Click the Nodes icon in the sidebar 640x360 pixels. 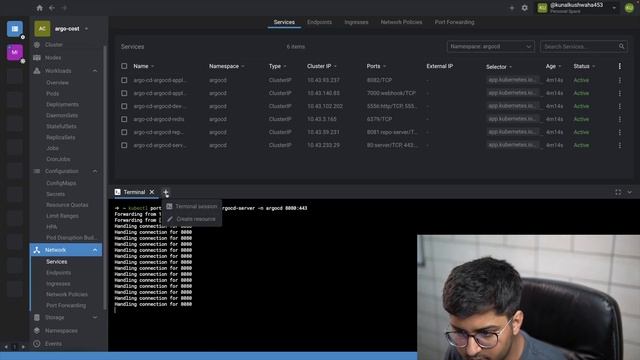click(x=37, y=58)
